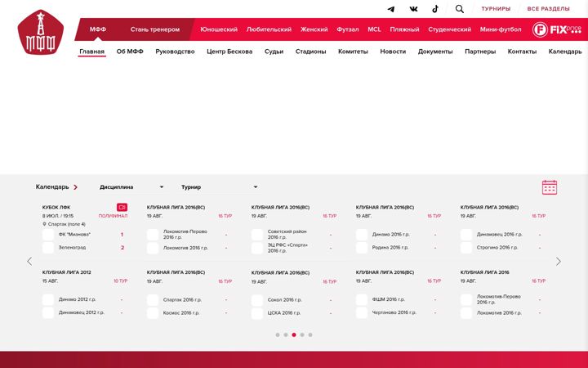The height and width of the screenshot is (368, 588).
Task: Click the red arrow beside Календарь
Action: pos(75,187)
